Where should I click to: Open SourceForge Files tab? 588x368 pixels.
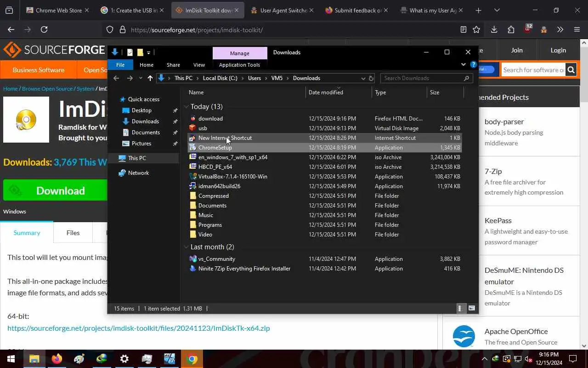73,233
